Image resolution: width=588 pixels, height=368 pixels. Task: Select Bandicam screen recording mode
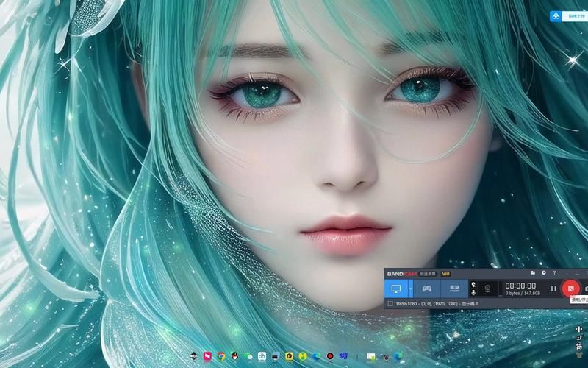click(x=396, y=289)
